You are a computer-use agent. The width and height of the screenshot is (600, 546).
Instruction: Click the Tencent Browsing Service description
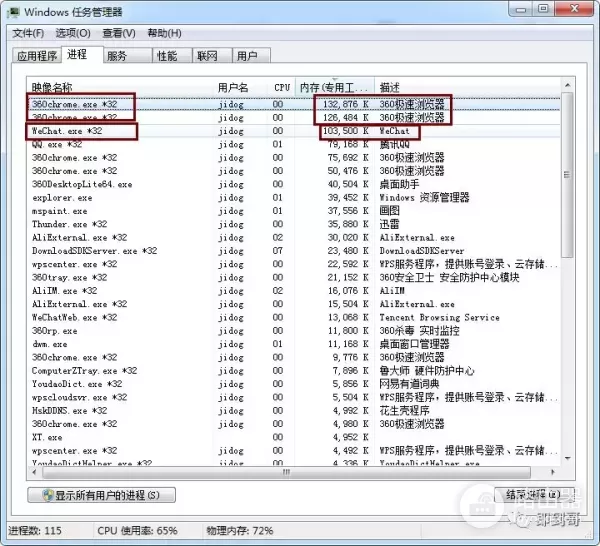(x=439, y=318)
